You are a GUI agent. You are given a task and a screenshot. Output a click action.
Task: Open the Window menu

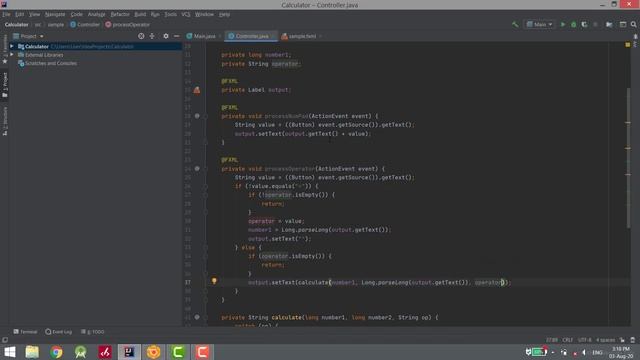204,14
